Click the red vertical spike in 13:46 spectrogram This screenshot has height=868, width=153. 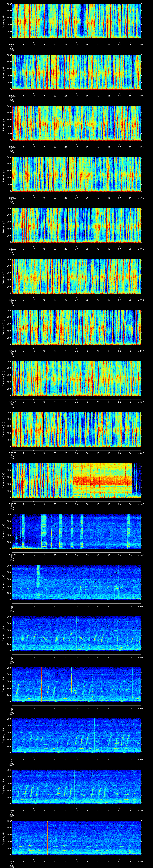tap(75, 786)
